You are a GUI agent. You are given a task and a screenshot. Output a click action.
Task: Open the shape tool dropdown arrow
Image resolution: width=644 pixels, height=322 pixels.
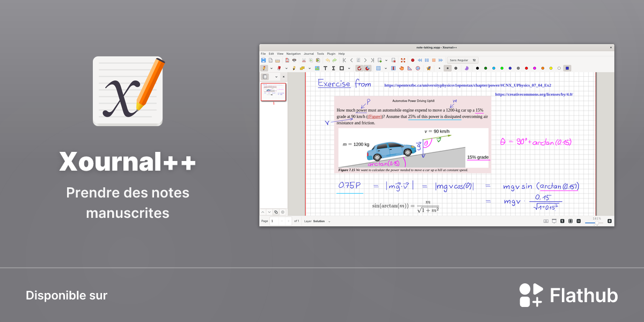[349, 68]
